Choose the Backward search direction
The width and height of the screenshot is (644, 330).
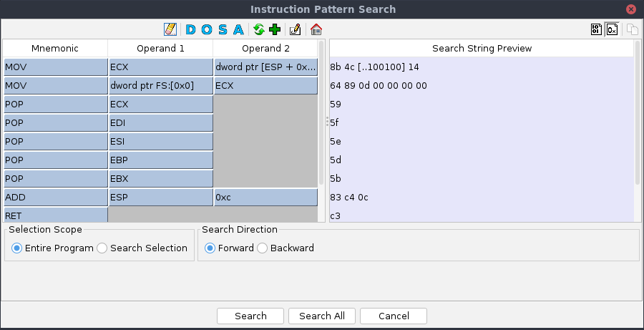click(263, 248)
